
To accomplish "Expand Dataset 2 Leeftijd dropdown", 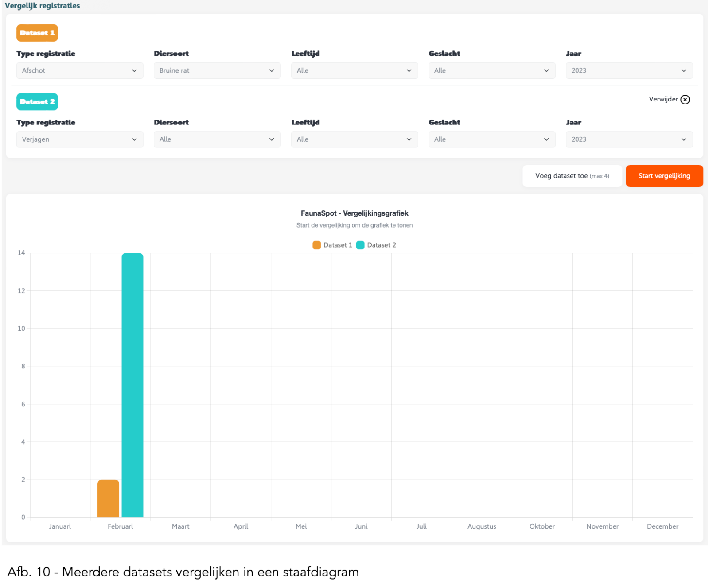I will coord(354,139).
